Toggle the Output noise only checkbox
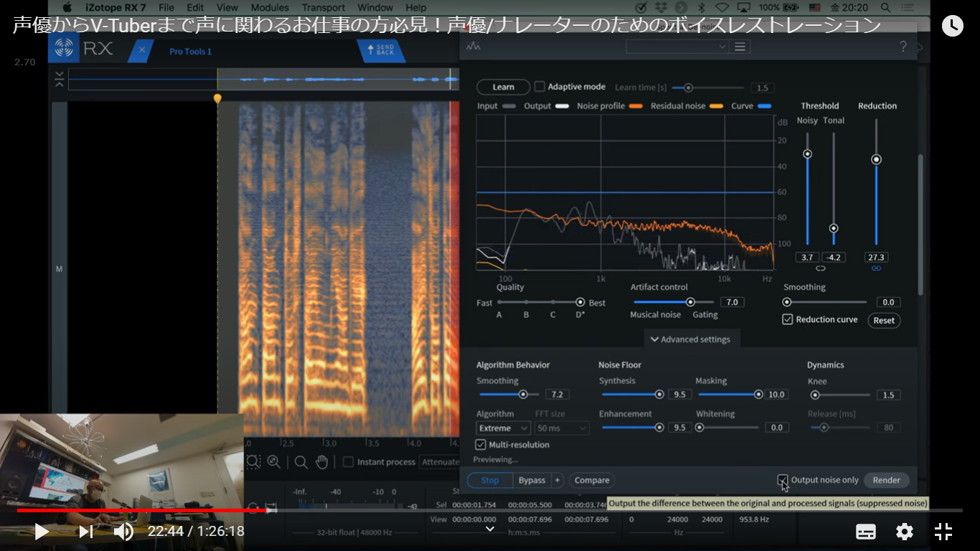 click(782, 479)
